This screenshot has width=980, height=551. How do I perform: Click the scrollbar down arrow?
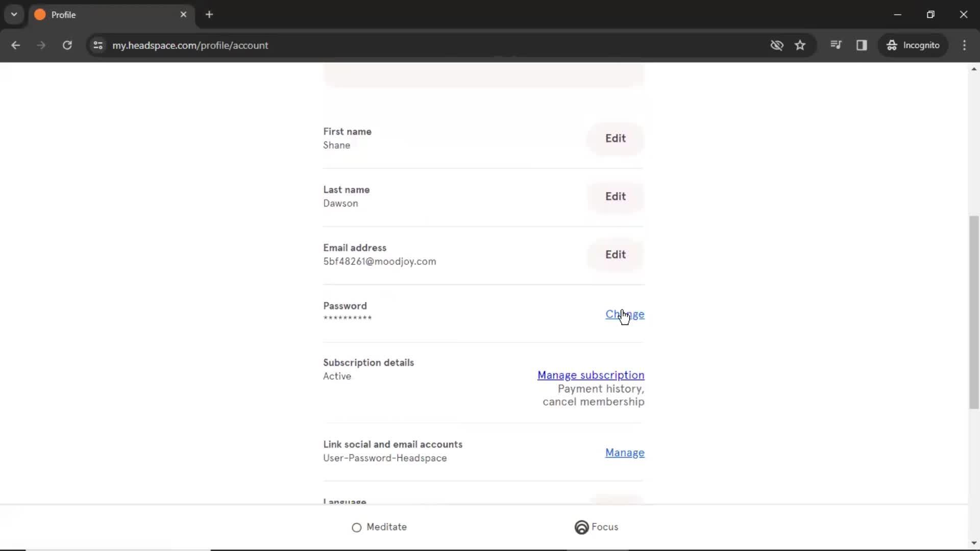974,543
